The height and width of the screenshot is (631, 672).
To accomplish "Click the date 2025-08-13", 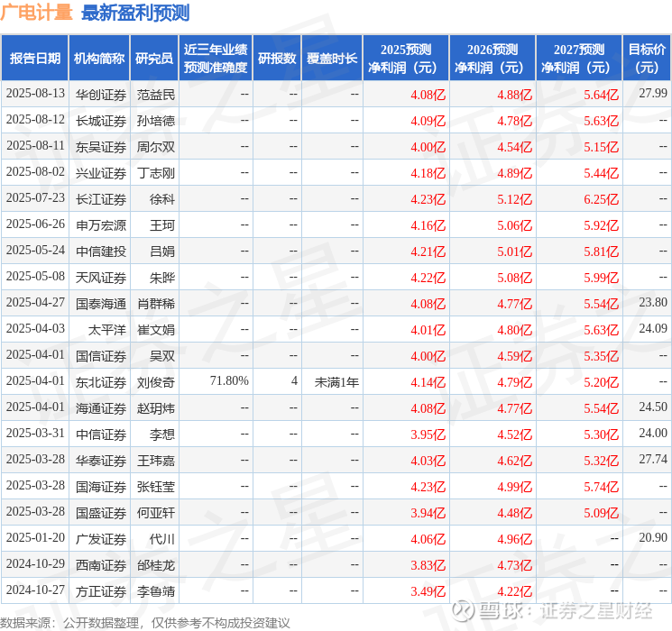I will (x=35, y=94).
